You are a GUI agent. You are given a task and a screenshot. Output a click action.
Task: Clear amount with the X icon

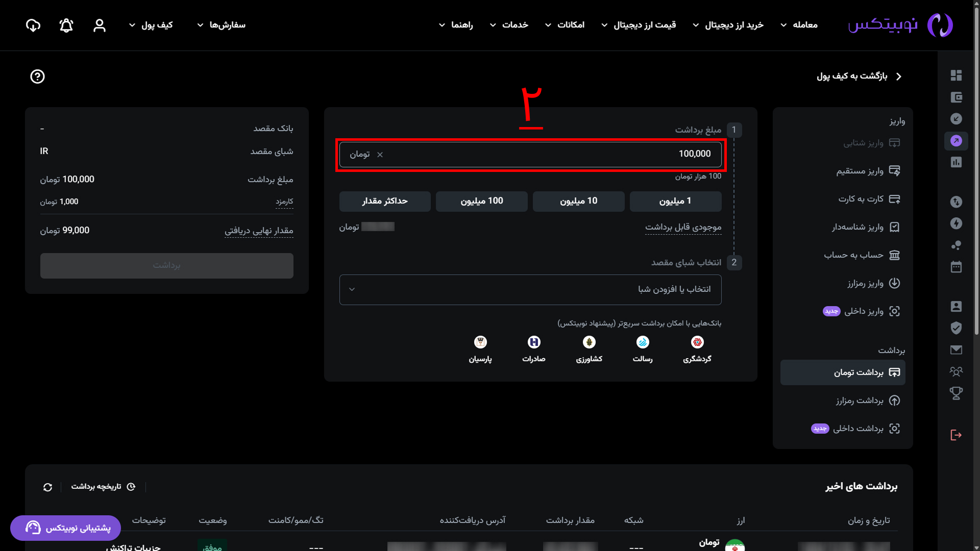click(380, 155)
